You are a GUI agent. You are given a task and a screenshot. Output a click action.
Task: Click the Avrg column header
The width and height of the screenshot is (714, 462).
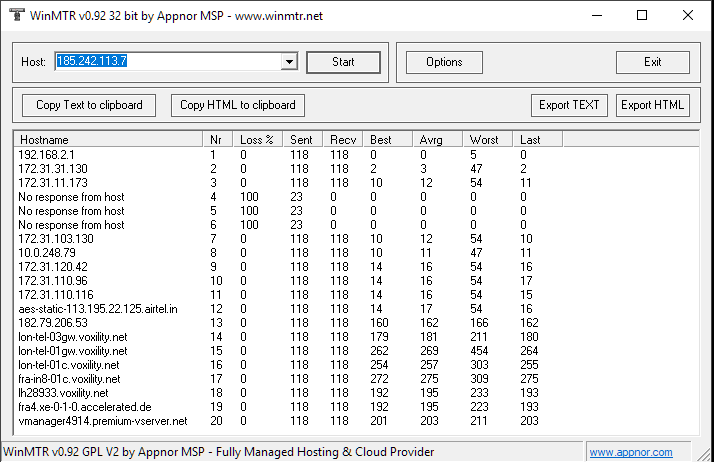pos(438,139)
